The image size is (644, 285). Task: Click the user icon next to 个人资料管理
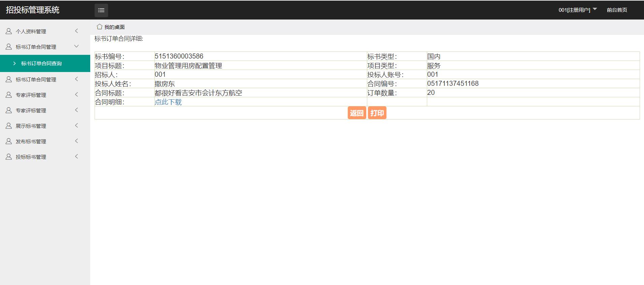(9, 31)
